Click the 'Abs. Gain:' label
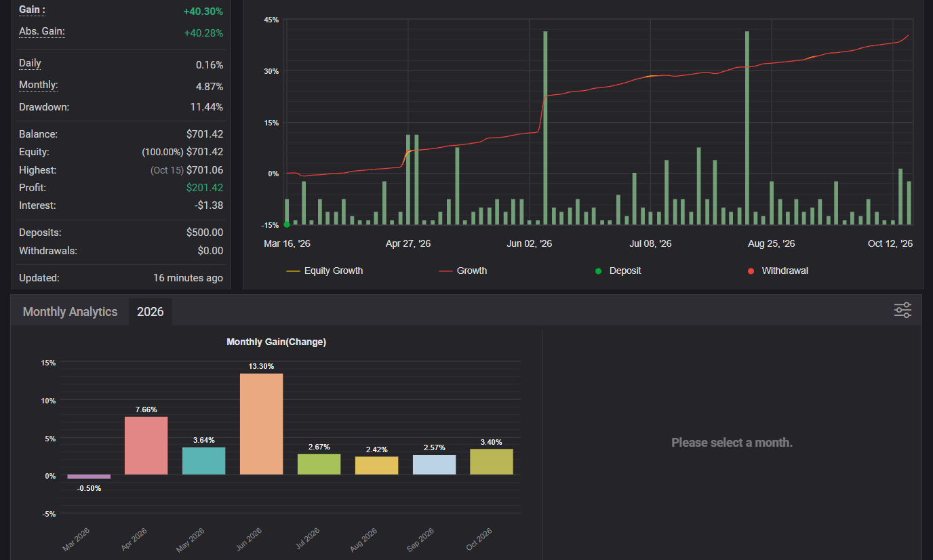Screen dimensions: 933x560 42,32
